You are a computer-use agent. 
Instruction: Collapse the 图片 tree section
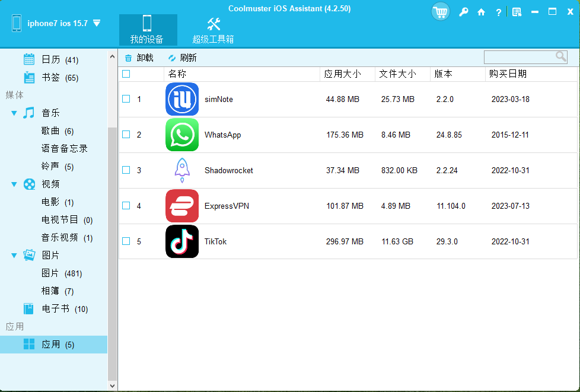pyautogui.click(x=14, y=255)
